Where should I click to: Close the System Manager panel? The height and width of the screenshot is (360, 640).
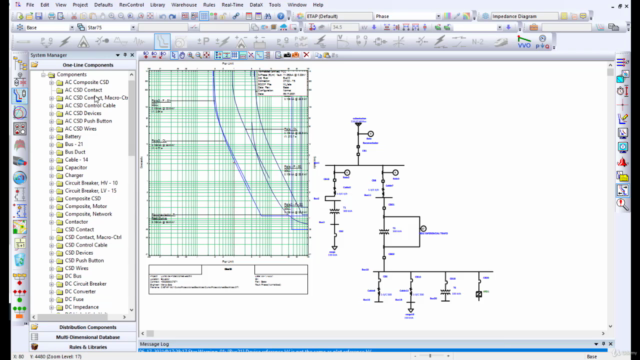132,55
